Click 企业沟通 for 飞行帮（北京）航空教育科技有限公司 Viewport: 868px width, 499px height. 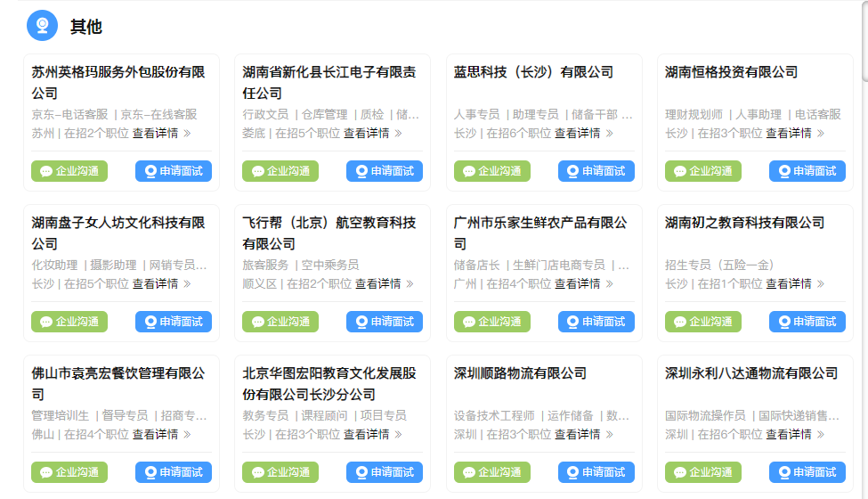click(280, 322)
